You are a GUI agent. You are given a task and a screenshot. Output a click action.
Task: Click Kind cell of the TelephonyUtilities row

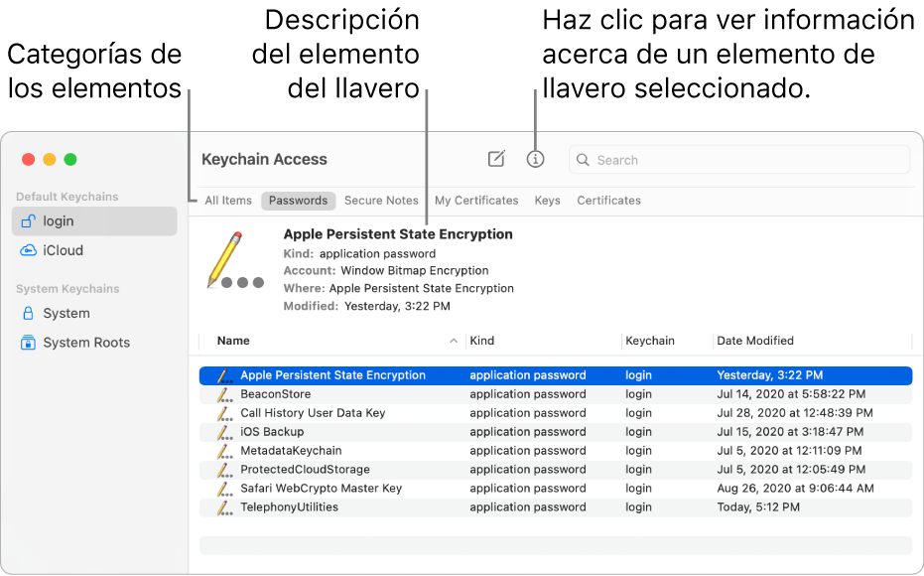(528, 507)
